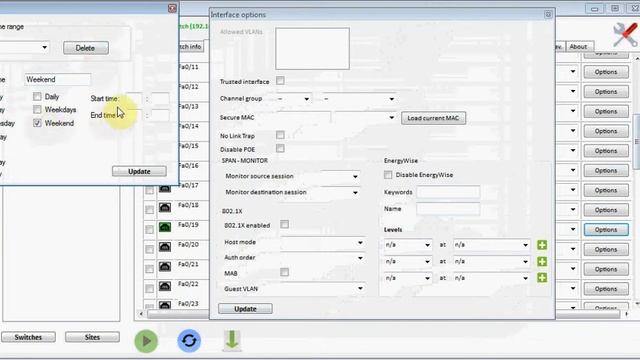Open the second Channel group dropdown

pyautogui.click(x=359, y=99)
